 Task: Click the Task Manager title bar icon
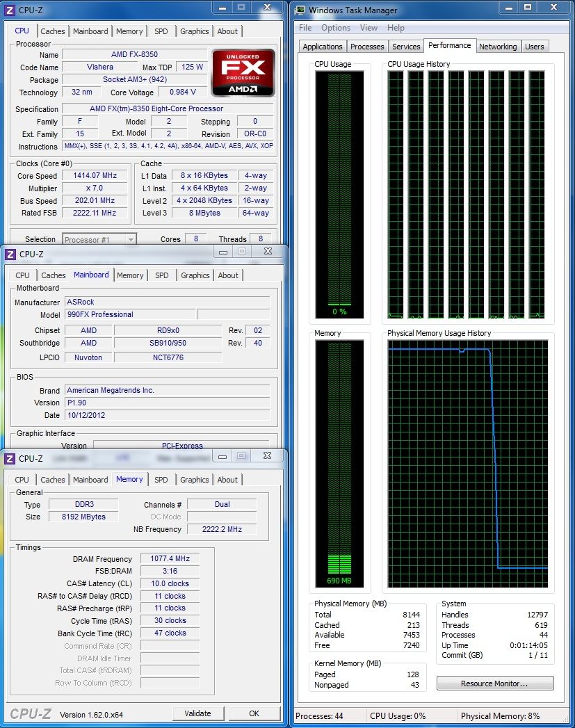(299, 10)
